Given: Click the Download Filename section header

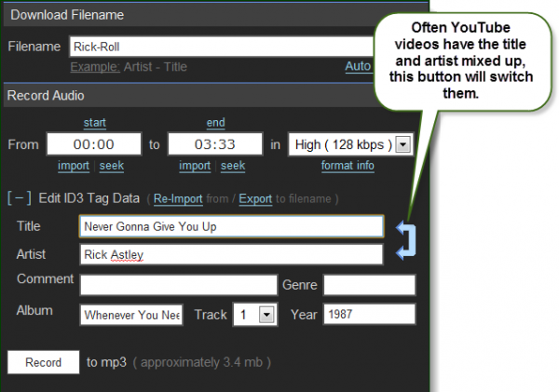Looking at the screenshot, I should pos(189,15).
